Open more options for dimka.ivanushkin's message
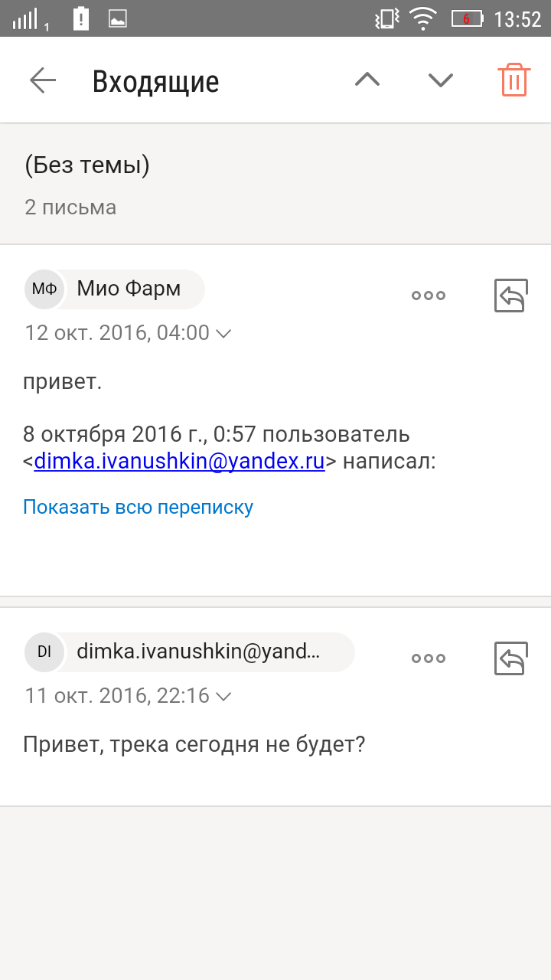Viewport: 551px width, 980px height. [429, 658]
